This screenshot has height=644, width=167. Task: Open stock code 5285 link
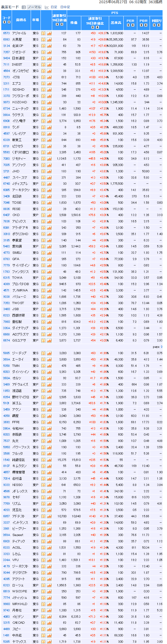(6, 641)
